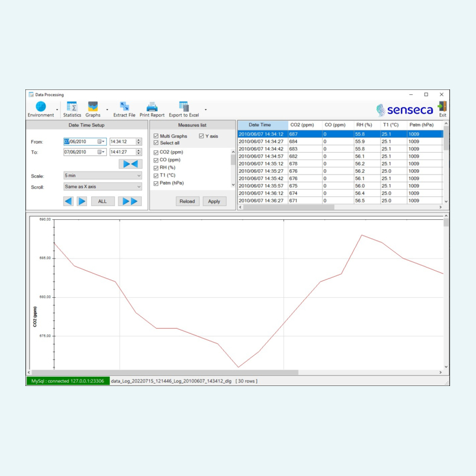Expand the Scroll Same as X axis dropdown

click(x=103, y=187)
